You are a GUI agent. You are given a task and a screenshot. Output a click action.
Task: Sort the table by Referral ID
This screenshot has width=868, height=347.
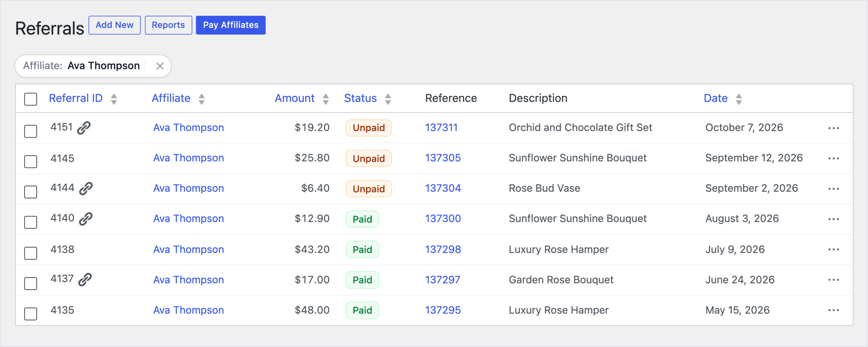(x=83, y=98)
